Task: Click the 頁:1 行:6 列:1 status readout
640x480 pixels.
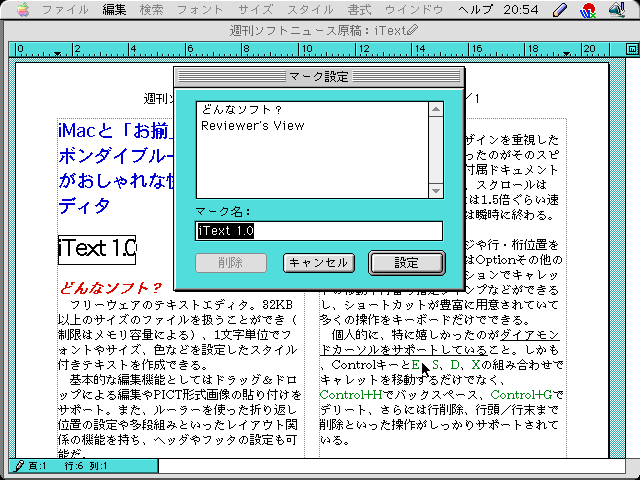Action: point(67,466)
